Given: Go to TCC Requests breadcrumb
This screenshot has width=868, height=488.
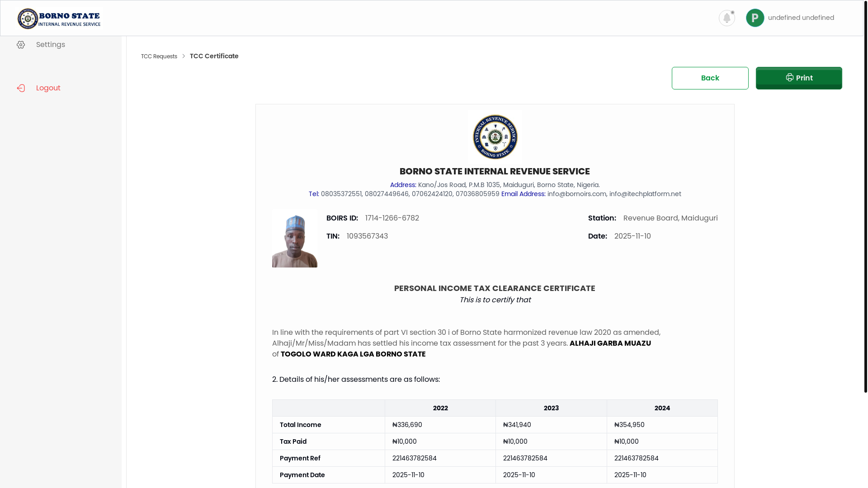Looking at the screenshot, I should [x=159, y=56].
